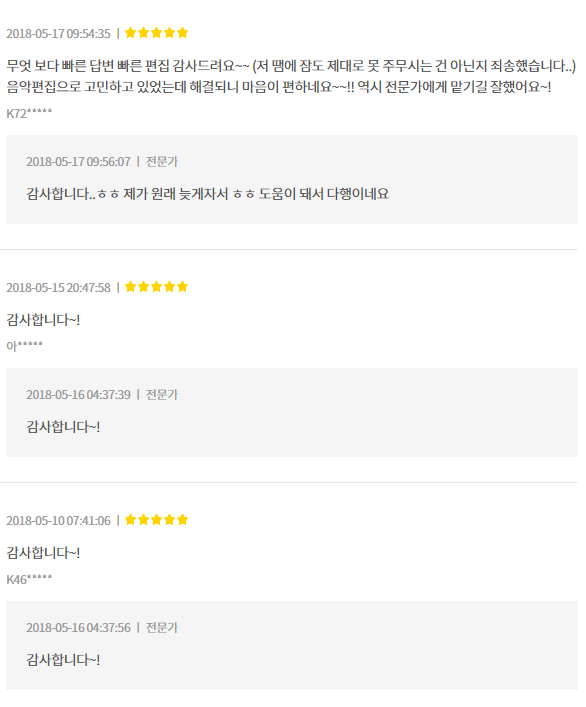Click the long review text about 음악편집
The height and width of the screenshot is (707, 586).
(291, 76)
